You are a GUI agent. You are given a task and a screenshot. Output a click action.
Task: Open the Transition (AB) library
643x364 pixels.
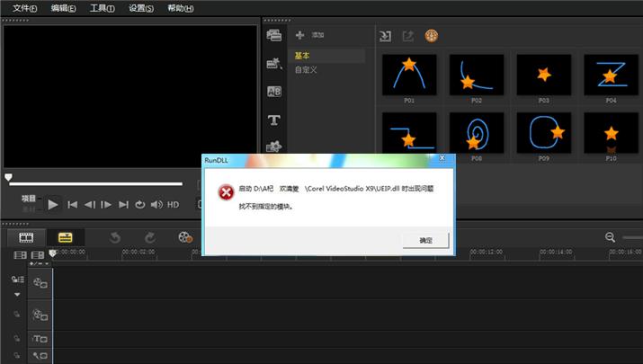(274, 91)
